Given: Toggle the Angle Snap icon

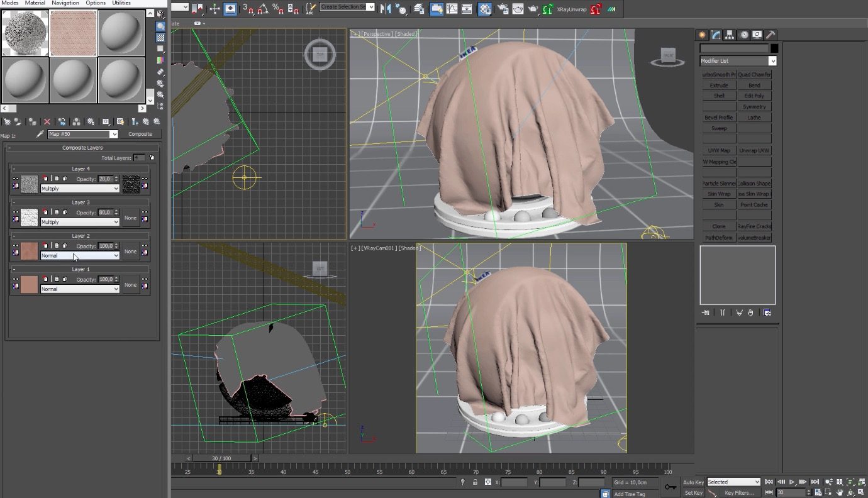Looking at the screenshot, I should [262, 9].
